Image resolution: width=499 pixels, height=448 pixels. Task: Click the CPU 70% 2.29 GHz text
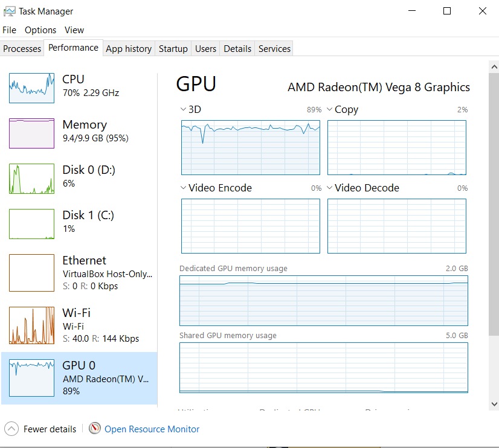[91, 93]
